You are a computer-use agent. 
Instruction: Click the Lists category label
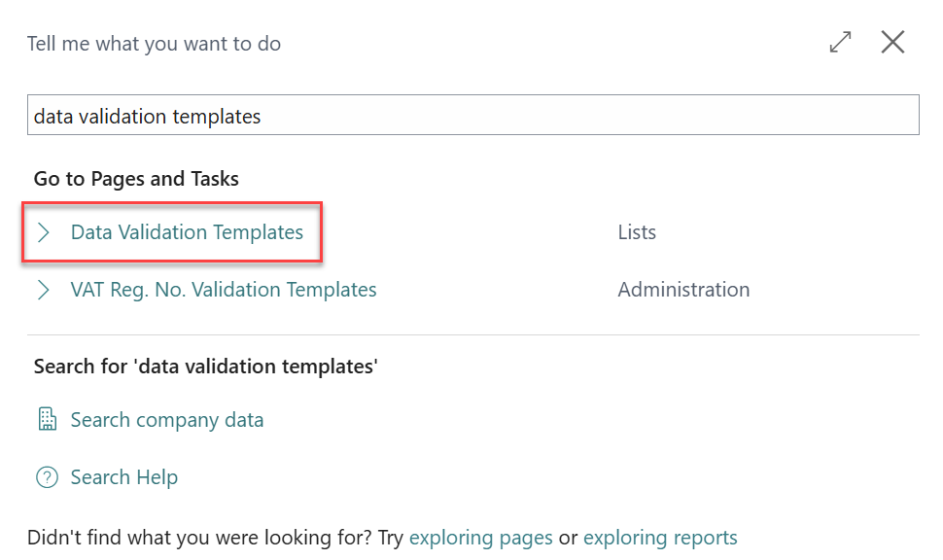tap(636, 231)
